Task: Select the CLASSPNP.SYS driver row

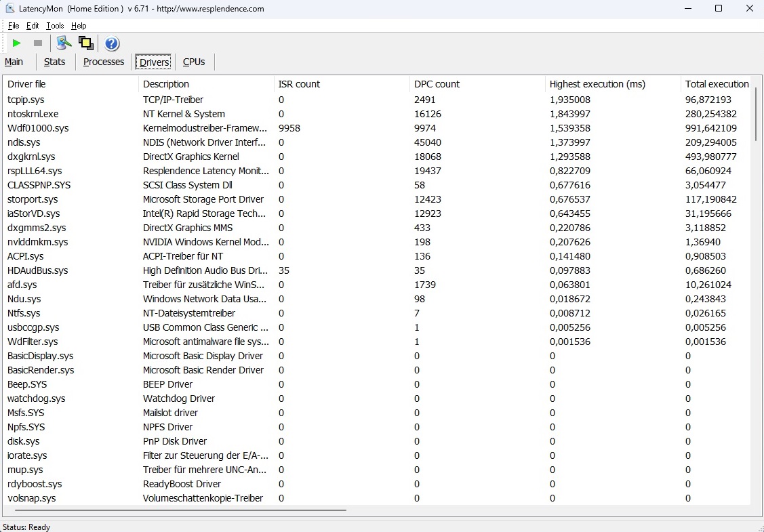Action: [x=377, y=184]
